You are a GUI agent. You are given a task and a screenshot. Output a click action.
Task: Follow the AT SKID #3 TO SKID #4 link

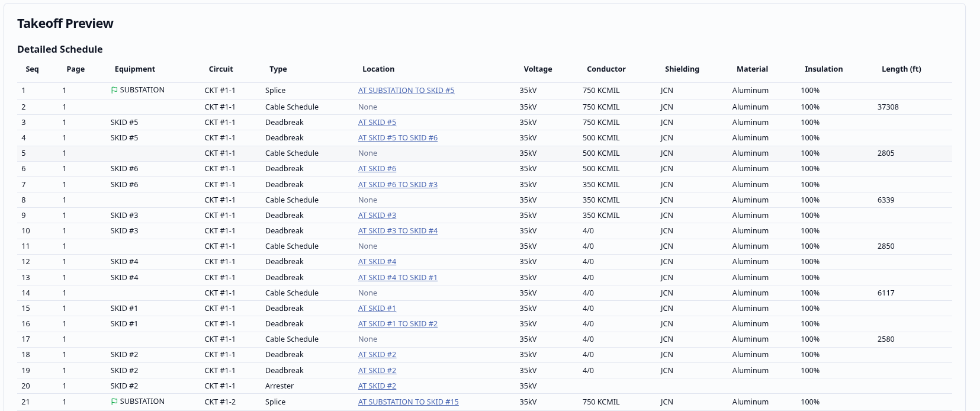(x=398, y=231)
